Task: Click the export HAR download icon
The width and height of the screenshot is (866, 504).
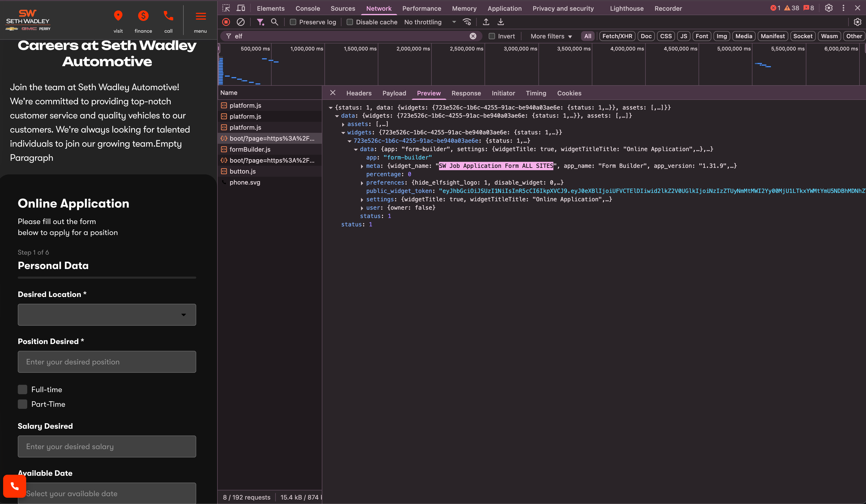Action: tap(501, 22)
